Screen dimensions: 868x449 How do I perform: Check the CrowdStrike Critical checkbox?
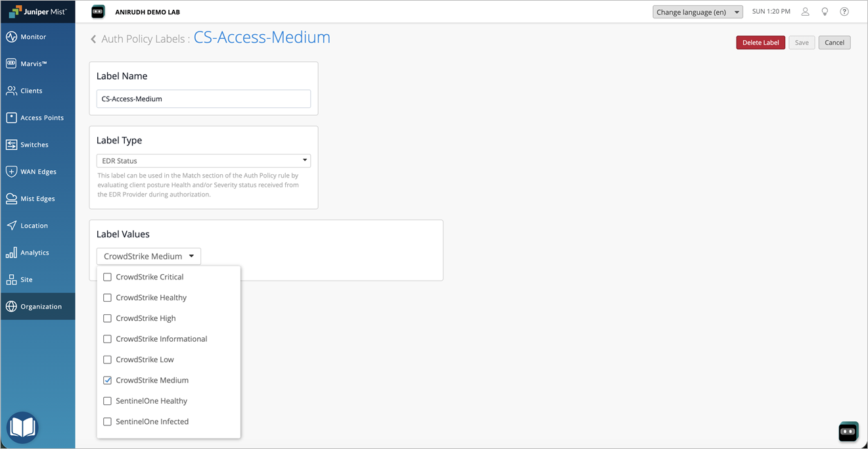107,277
